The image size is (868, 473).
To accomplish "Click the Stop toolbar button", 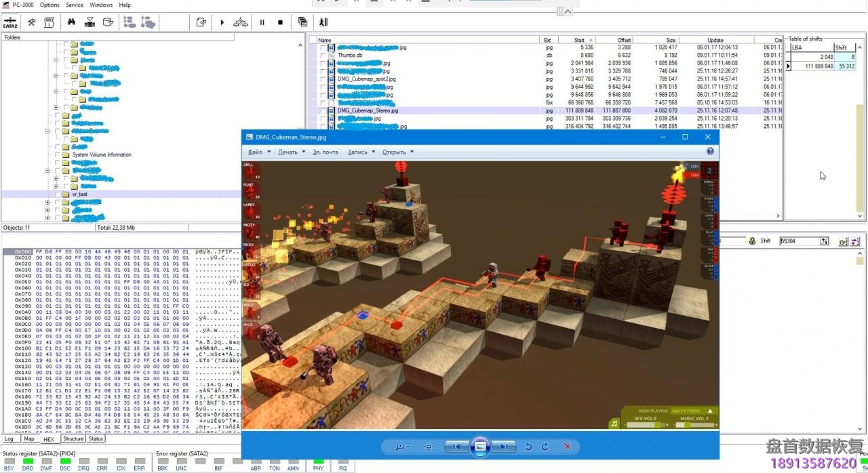I will click(280, 22).
